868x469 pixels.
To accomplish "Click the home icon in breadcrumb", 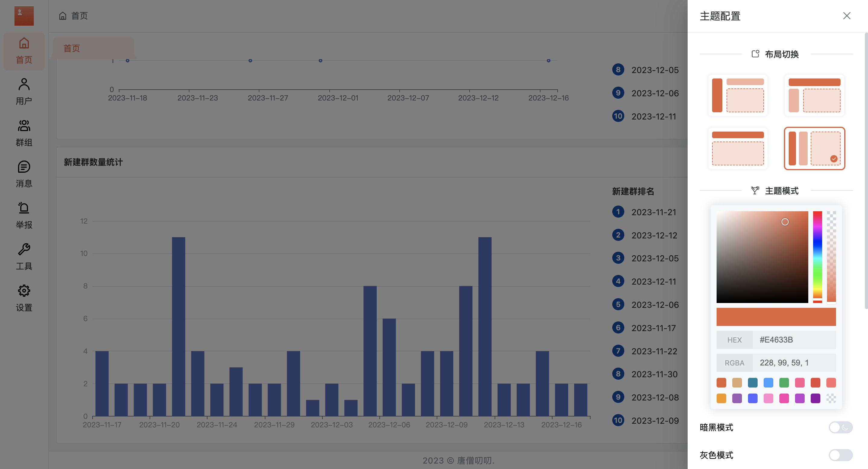I will point(63,16).
